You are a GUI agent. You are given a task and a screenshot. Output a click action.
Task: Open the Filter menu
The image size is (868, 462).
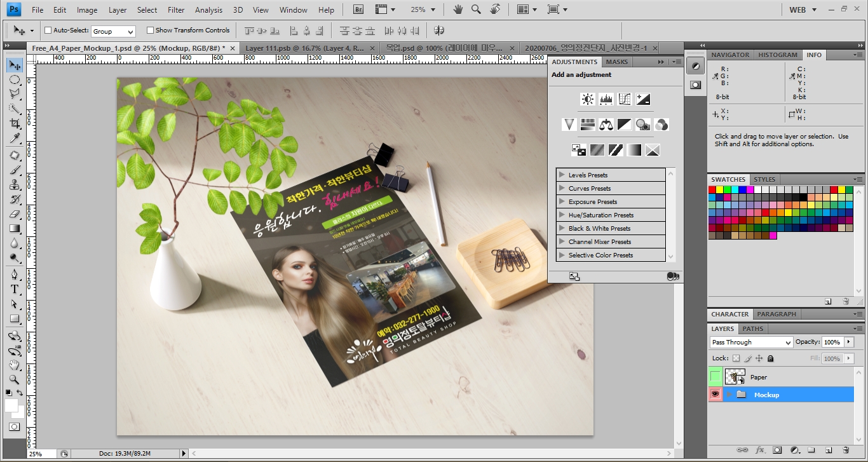click(x=176, y=10)
